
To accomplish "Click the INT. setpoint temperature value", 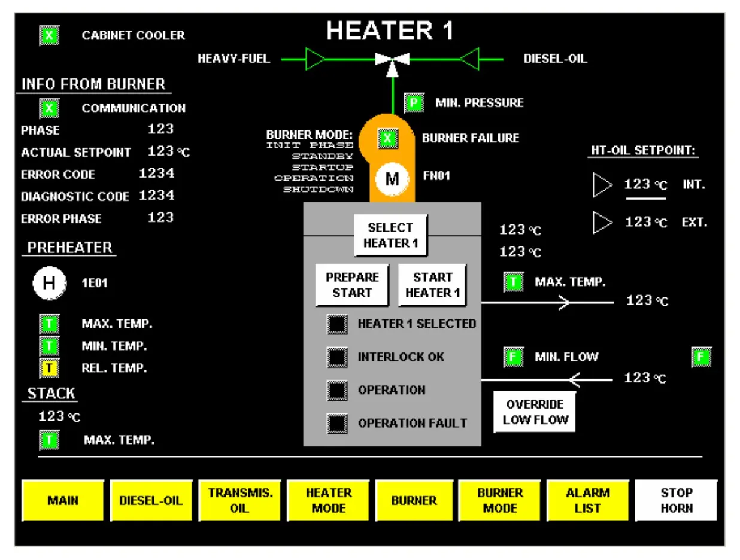I will coord(645,185).
